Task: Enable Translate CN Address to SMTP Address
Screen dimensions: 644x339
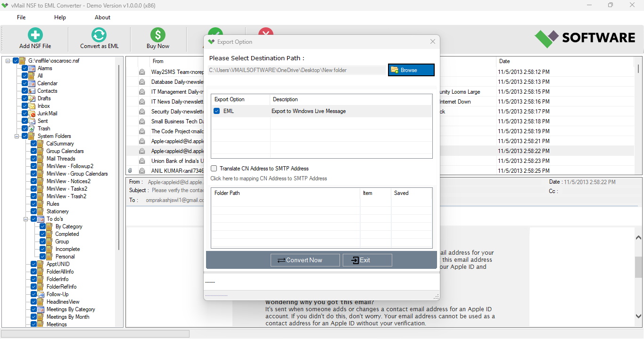Action: (214, 168)
